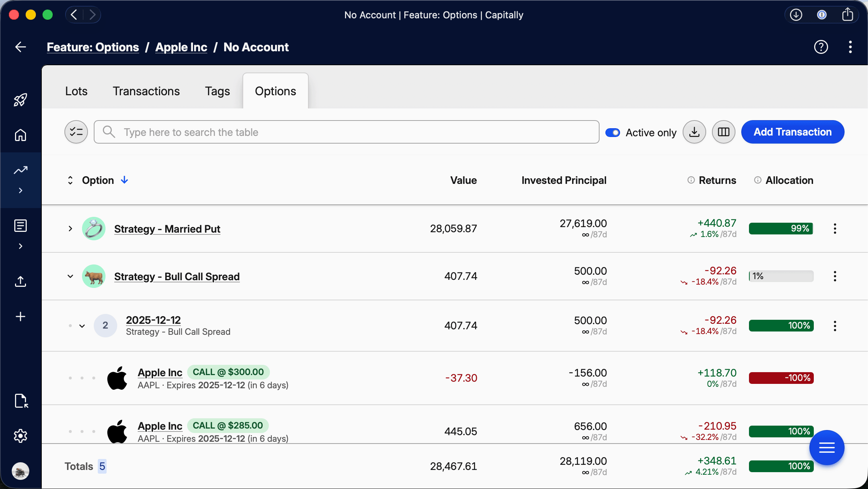Open the rocket getting-started icon in sidebar
Image resolution: width=868 pixels, height=489 pixels.
click(20, 100)
